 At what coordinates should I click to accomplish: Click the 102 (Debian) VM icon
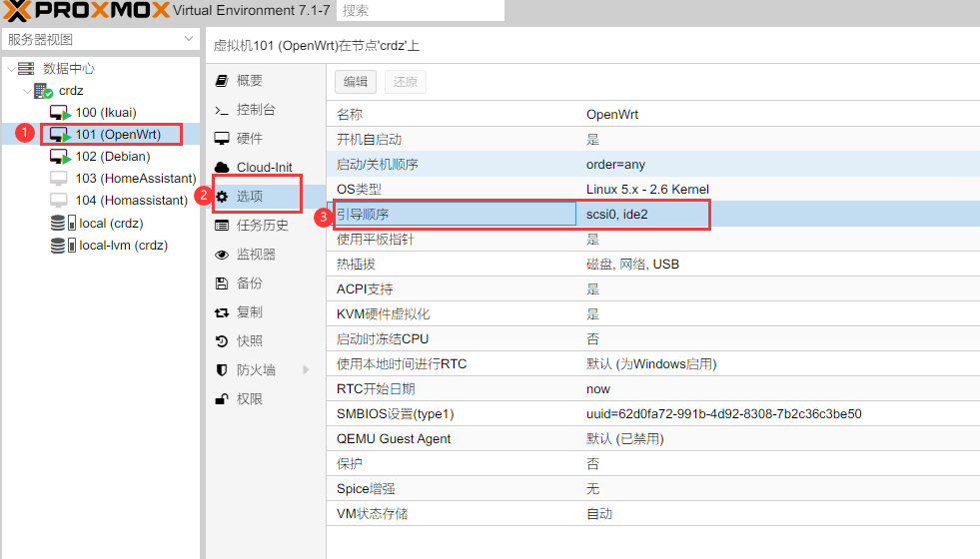coord(61,157)
